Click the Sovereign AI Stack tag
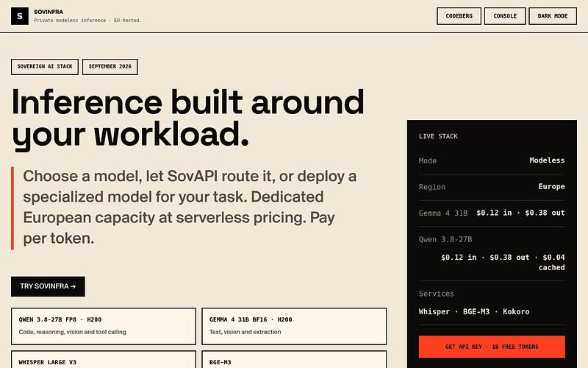The height and width of the screenshot is (368, 588). pyautogui.click(x=45, y=66)
